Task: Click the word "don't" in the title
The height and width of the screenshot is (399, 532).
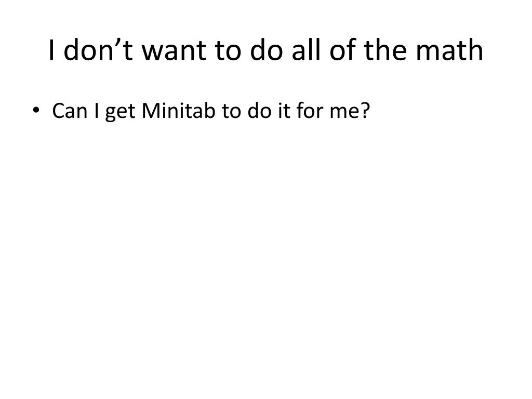Action: 98,50
